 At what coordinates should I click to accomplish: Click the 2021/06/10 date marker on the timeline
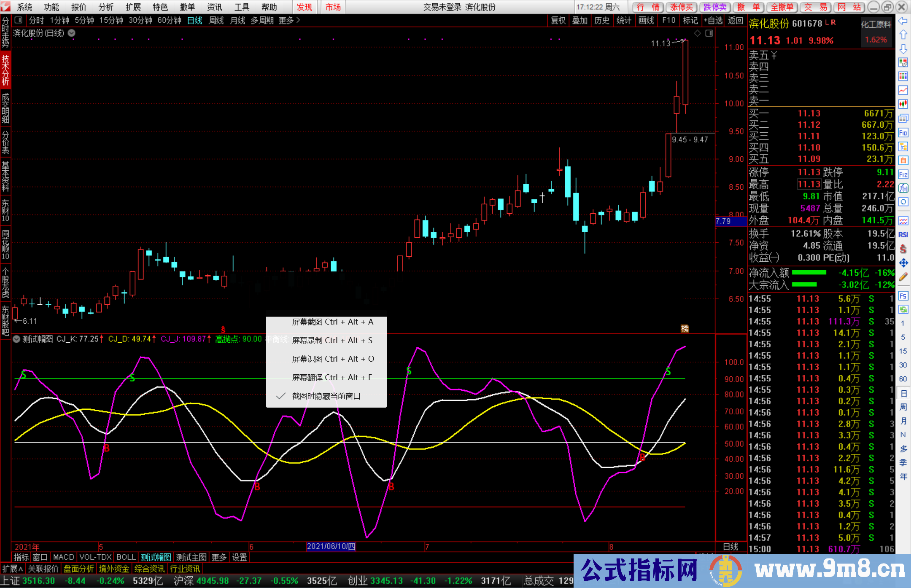click(x=331, y=547)
